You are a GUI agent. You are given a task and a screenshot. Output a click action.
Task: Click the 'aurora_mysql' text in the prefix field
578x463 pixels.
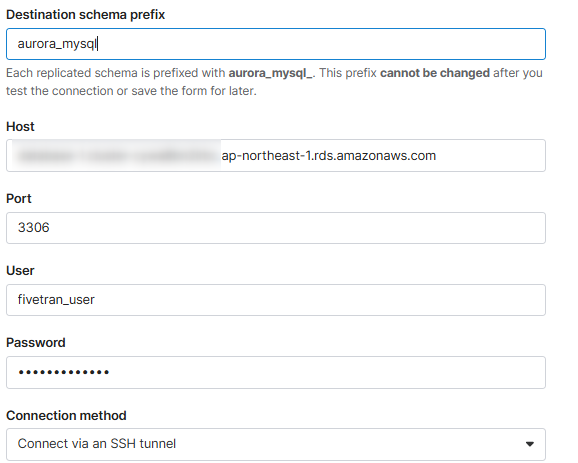pyautogui.click(x=57, y=44)
